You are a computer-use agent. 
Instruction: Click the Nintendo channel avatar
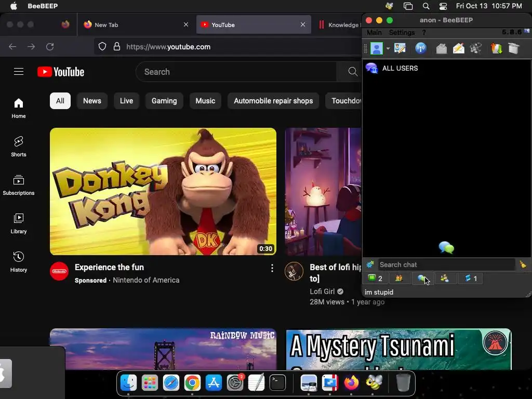(59, 271)
